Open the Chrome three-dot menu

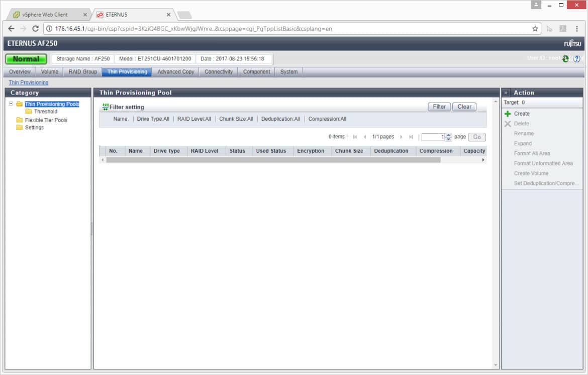pos(577,29)
